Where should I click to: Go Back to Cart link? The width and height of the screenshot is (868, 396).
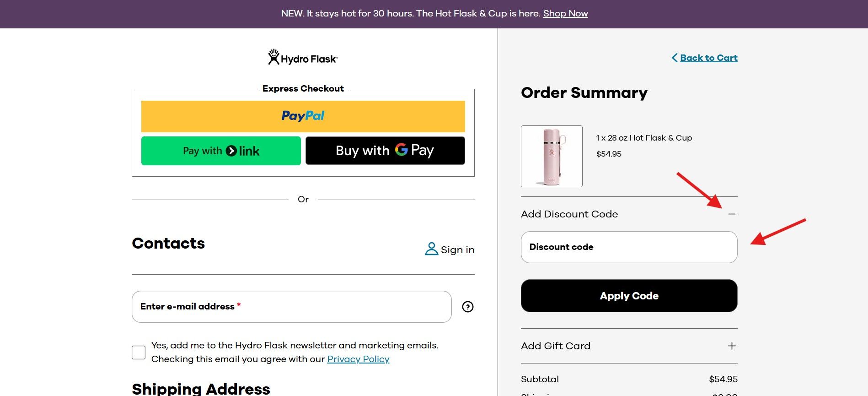pos(708,58)
